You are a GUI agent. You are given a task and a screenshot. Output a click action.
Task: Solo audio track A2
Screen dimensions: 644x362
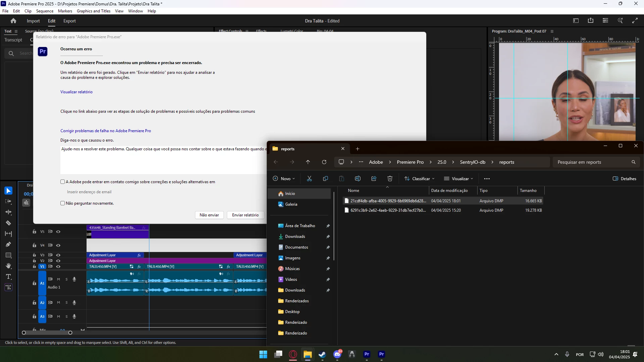tap(66, 303)
